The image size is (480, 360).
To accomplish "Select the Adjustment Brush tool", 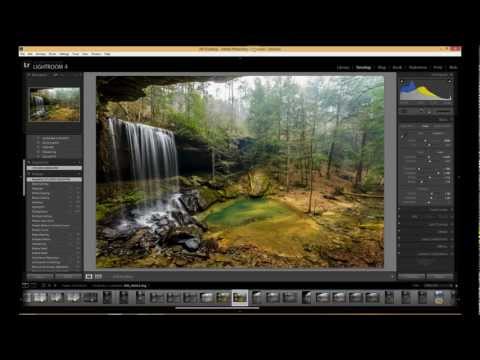I will click(444, 111).
